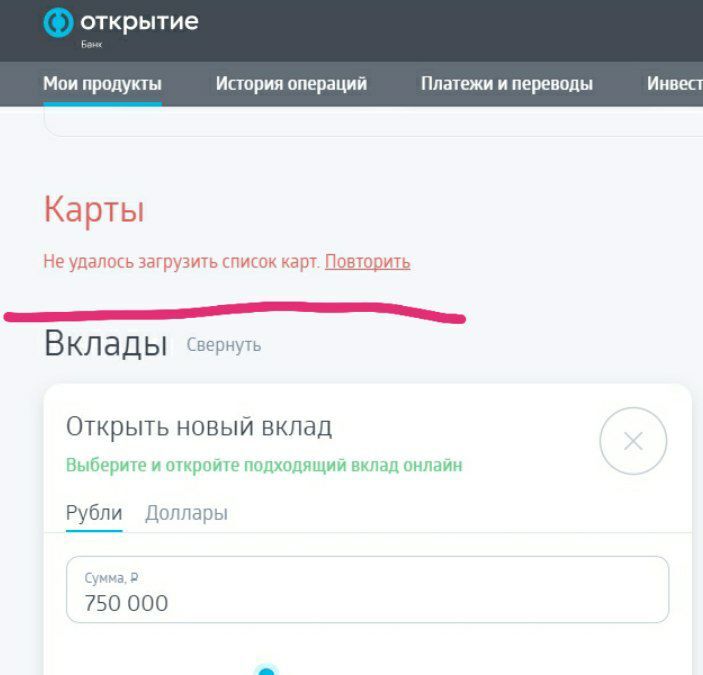The height and width of the screenshot is (675, 703).
Task: Click the round blue Otkritie logo icon
Action: (x=58, y=22)
